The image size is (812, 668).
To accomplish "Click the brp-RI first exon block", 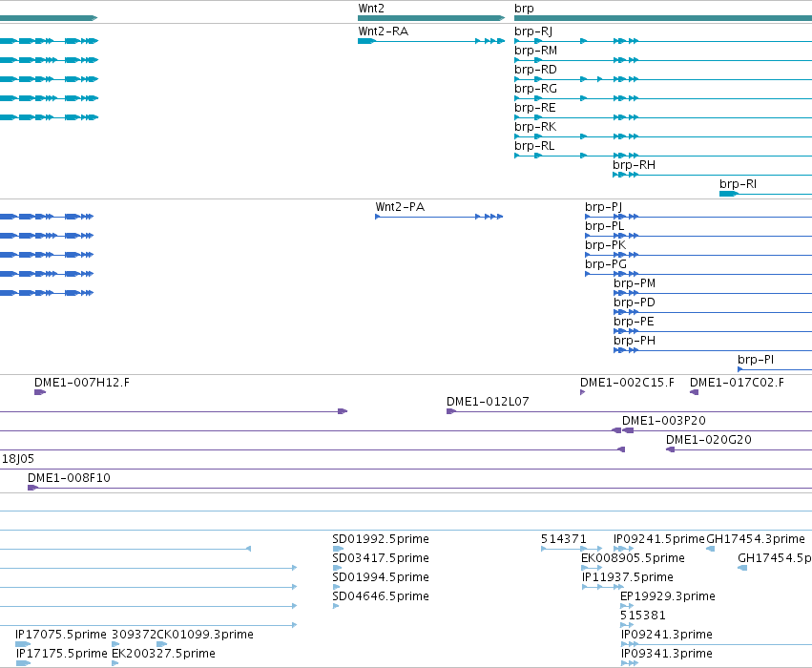I will [729, 194].
